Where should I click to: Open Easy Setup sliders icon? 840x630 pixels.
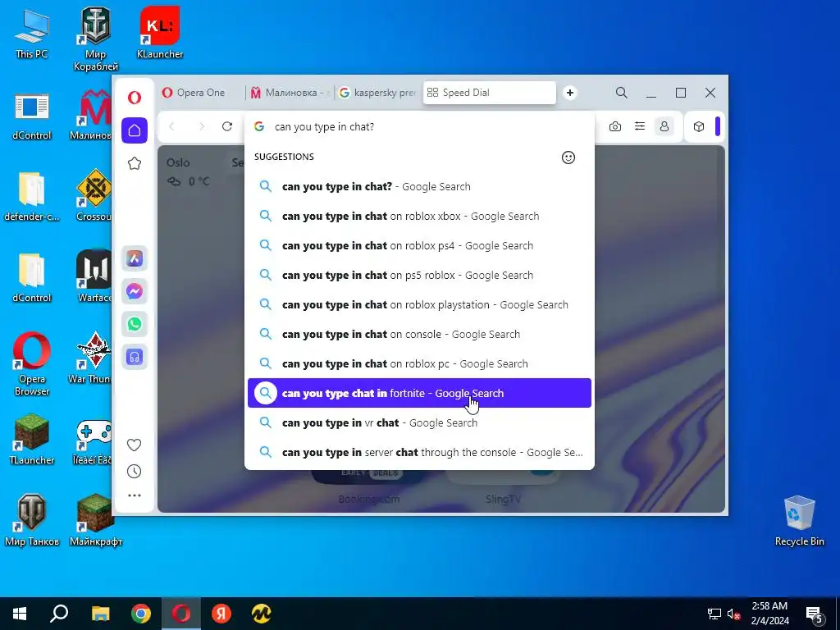pyautogui.click(x=640, y=126)
